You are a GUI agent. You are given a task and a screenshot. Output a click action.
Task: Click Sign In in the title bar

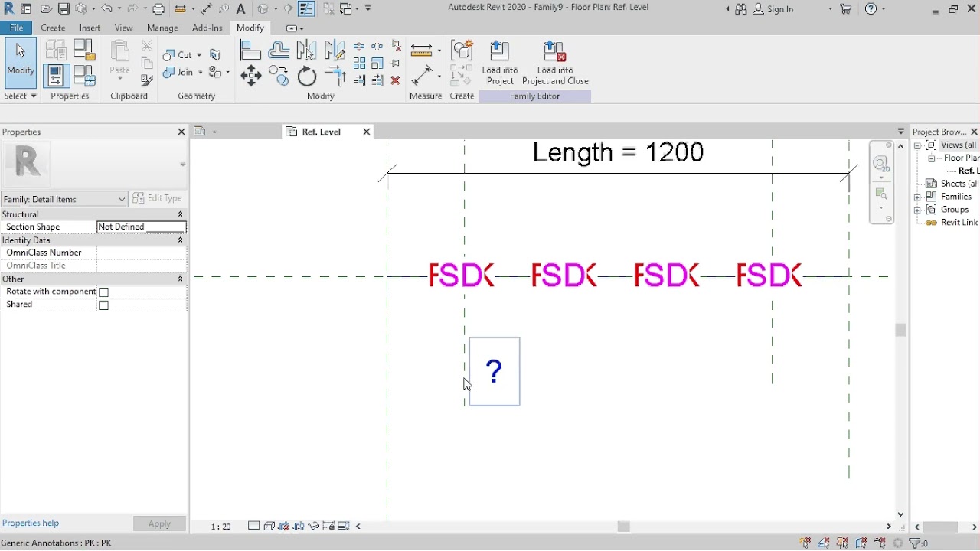(x=773, y=9)
